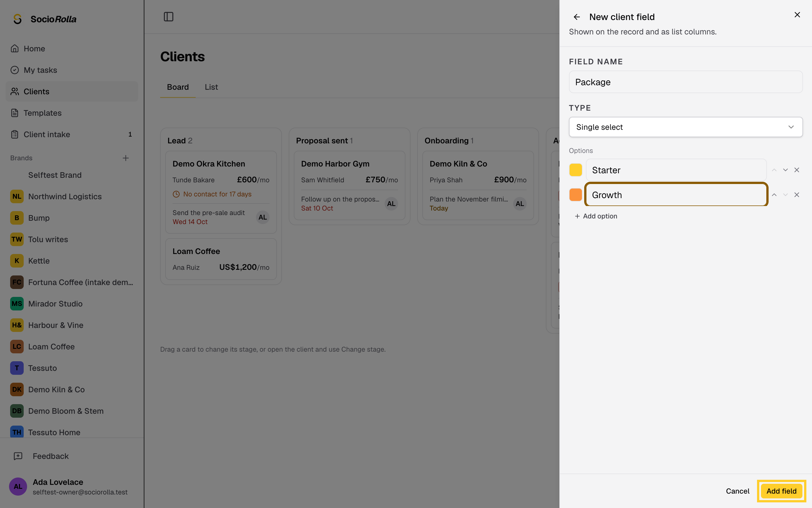Click the TH Tessuto Home avatar

coord(17,432)
